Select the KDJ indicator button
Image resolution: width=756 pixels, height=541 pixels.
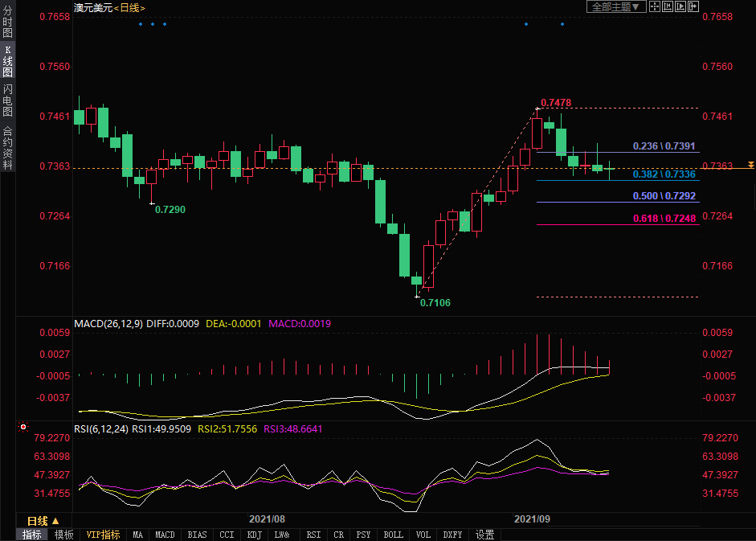(x=254, y=535)
